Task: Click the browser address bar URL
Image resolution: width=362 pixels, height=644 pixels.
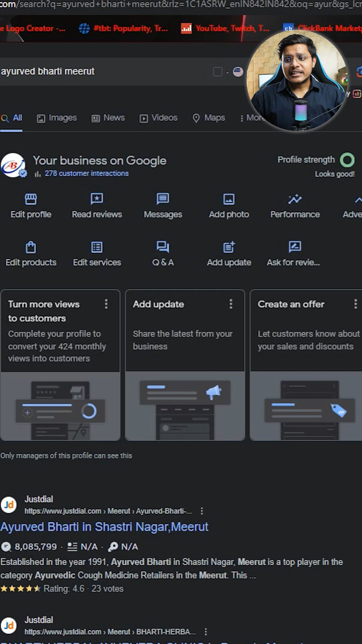Action: click(181, 5)
